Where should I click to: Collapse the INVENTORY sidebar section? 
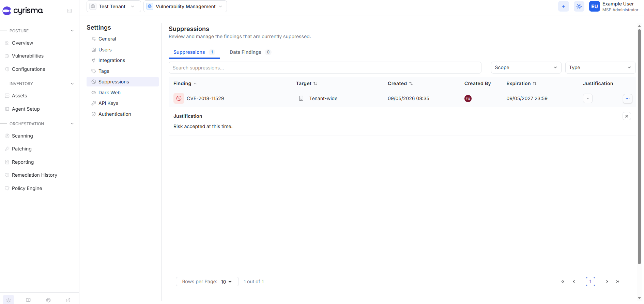pyautogui.click(x=72, y=84)
